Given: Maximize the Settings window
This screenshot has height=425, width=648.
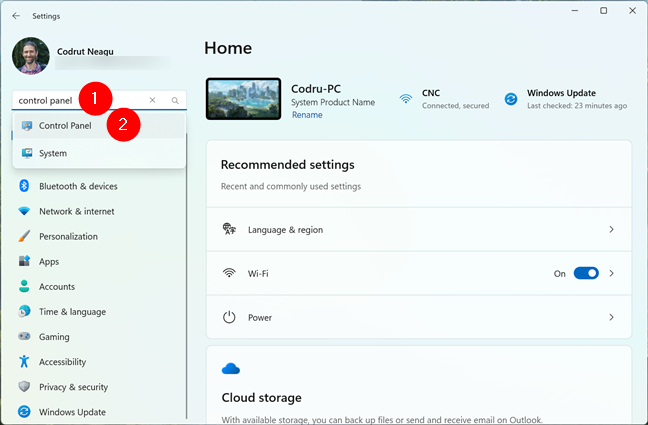Looking at the screenshot, I should pos(603,11).
